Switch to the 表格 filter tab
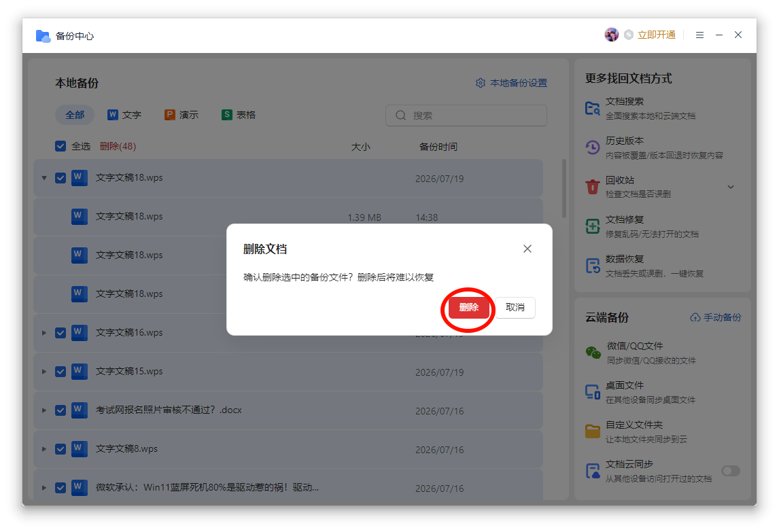The height and width of the screenshot is (532, 779). pos(239,116)
